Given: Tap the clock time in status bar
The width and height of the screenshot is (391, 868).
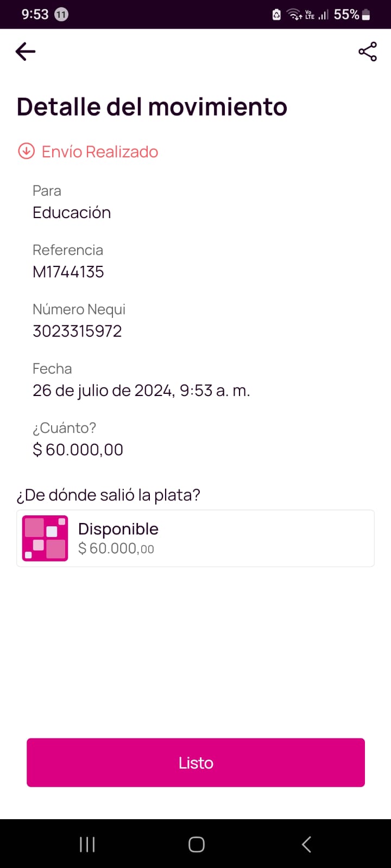Looking at the screenshot, I should [35, 15].
